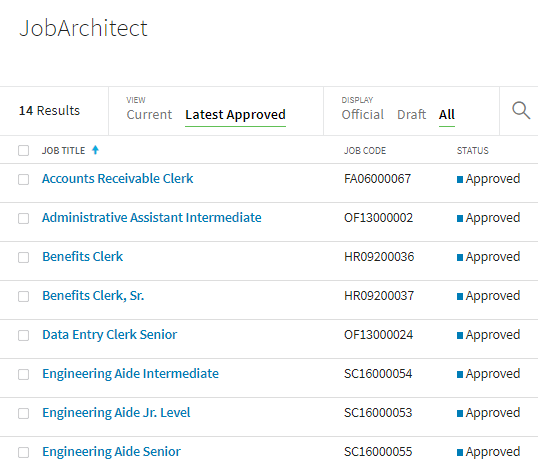The width and height of the screenshot is (538, 471).
Task: Check the Accounts Receivable Clerk row
Action: point(23,179)
